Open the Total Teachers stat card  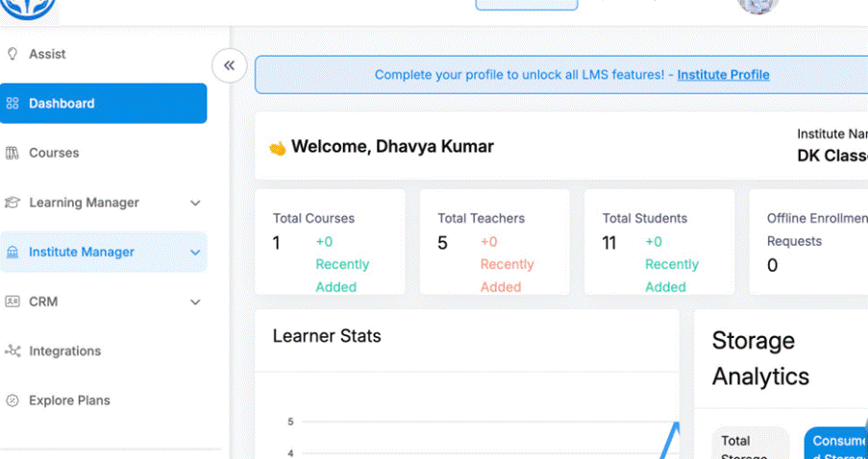(x=494, y=242)
